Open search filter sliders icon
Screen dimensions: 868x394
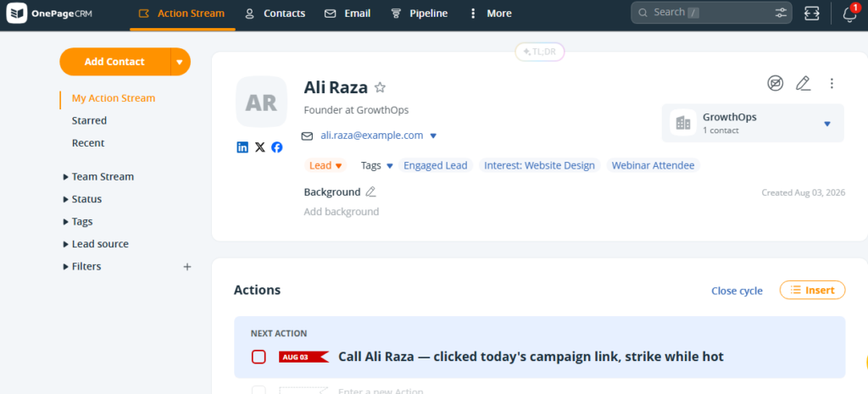coord(781,13)
